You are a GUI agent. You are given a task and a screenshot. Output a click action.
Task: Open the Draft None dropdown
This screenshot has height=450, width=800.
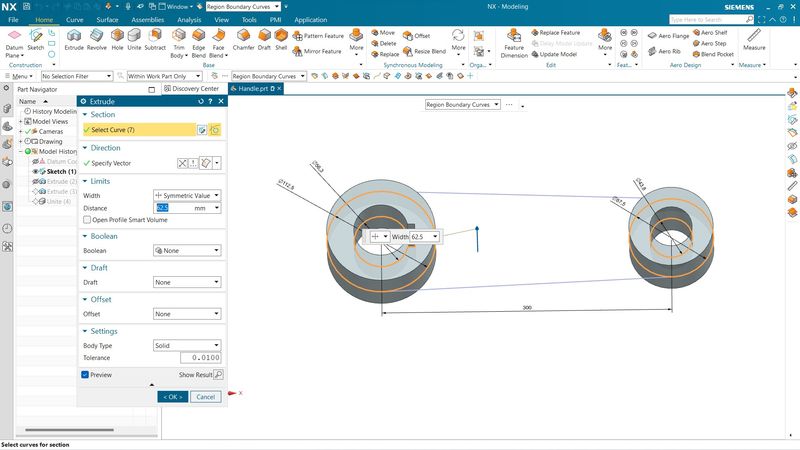click(x=187, y=282)
